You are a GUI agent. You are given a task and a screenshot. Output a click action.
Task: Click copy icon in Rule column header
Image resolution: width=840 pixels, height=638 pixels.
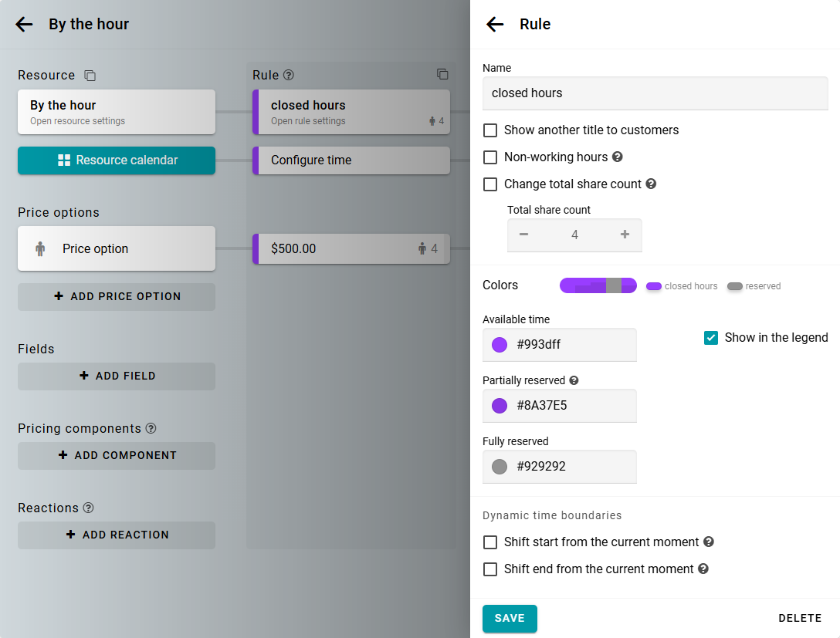[442, 75]
